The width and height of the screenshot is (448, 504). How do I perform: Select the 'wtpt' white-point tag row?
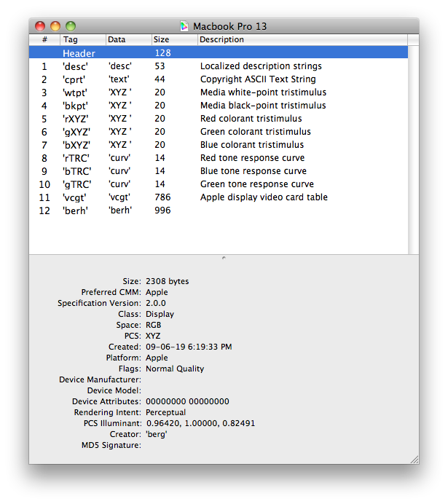click(219, 92)
